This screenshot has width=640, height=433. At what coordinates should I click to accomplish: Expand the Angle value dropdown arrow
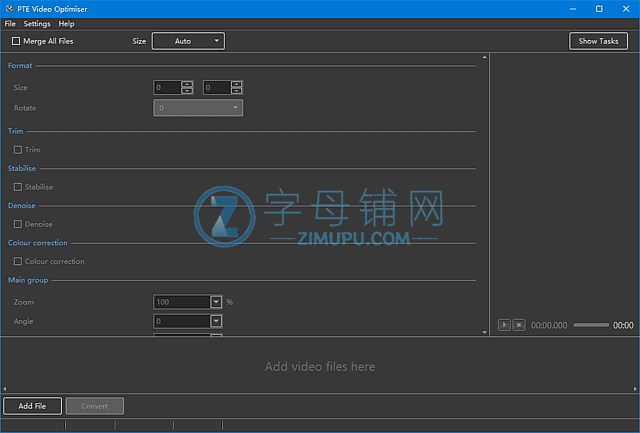[216, 321]
